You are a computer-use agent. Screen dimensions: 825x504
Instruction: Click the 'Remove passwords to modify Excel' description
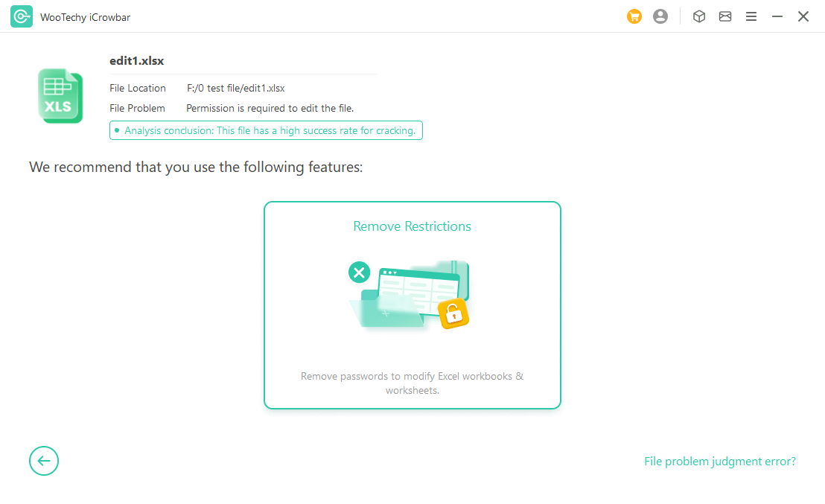(412, 383)
